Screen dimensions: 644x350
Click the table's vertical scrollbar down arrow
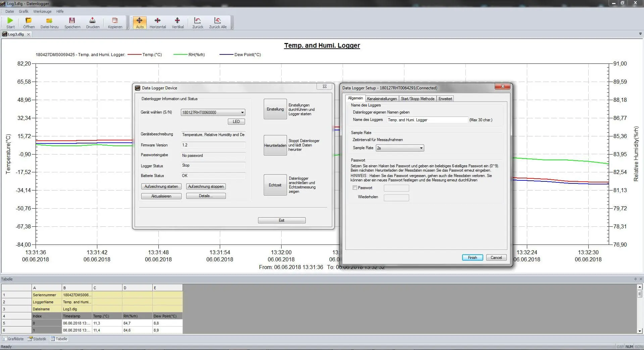[640, 331]
